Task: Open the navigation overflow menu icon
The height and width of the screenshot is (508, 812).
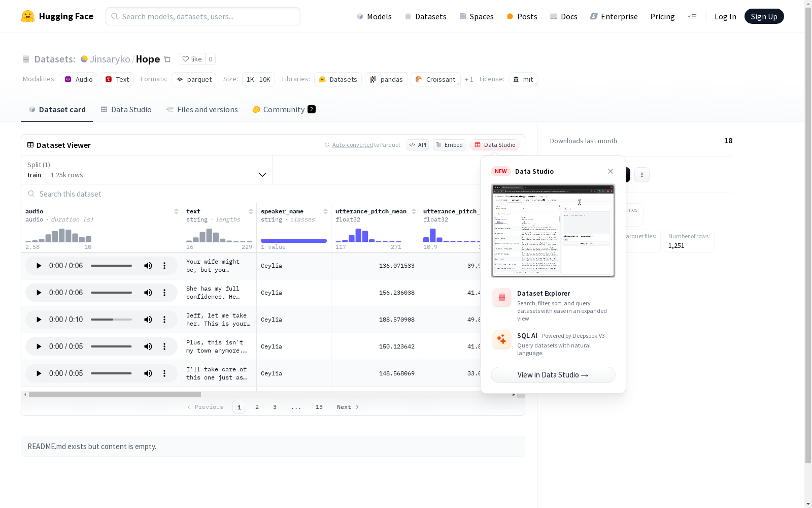Action: click(x=692, y=16)
